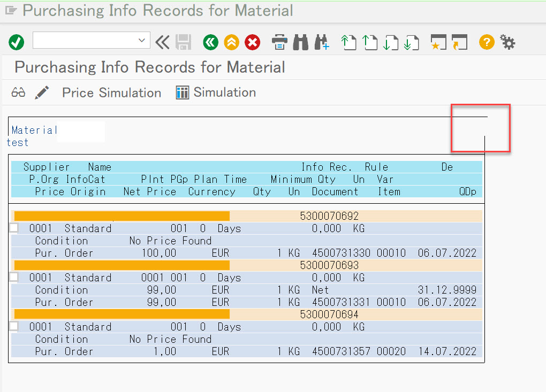Click purchase order document 4500731357
This screenshot has height=392, width=546.
pos(341,351)
